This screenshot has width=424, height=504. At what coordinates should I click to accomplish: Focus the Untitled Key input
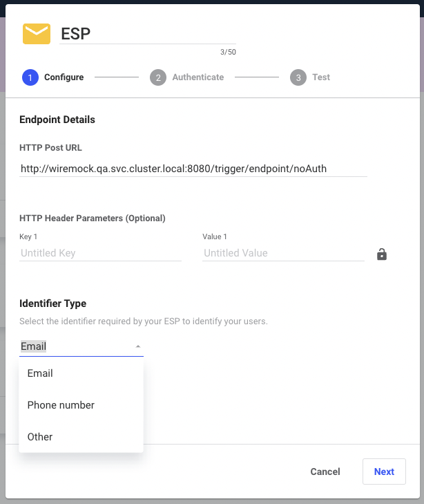pos(100,253)
